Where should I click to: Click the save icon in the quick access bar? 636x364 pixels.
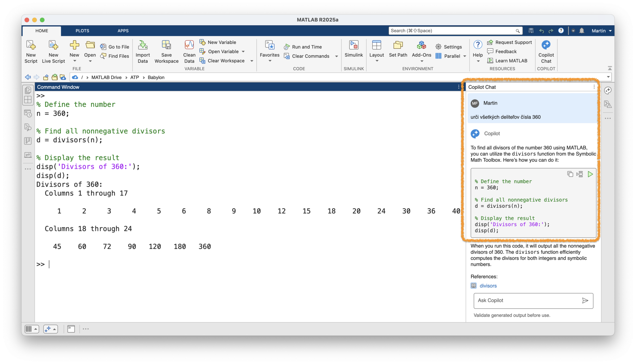[531, 31]
